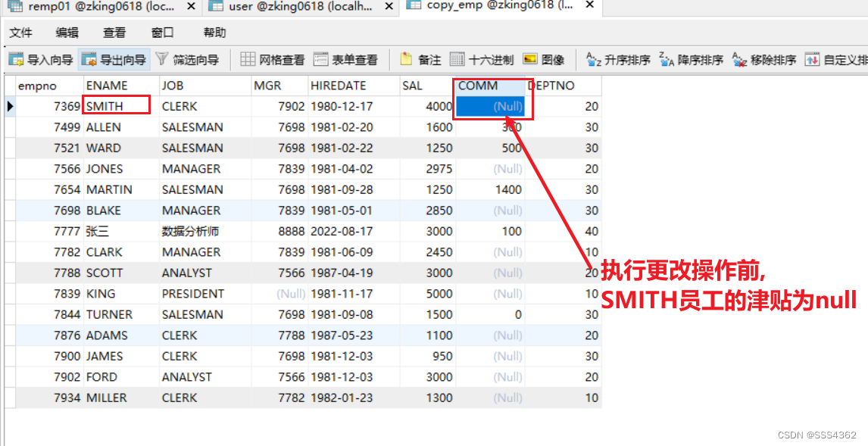868x446 pixels.
Task: Open the Filter Wizard (筛选向导)
Action: point(187,59)
